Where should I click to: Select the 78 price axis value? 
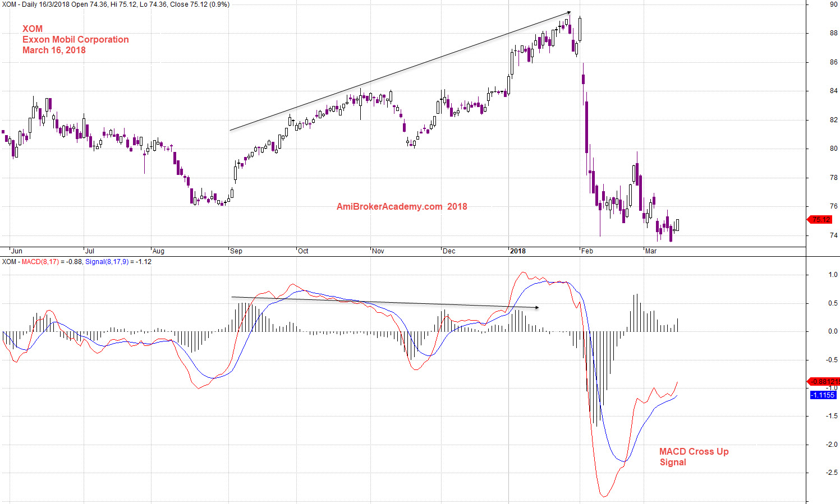(834, 178)
